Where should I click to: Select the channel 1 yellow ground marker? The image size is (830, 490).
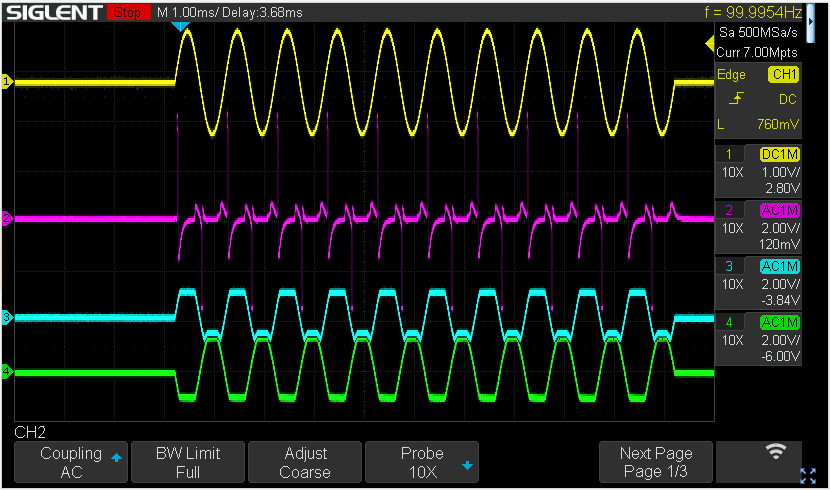(7, 81)
